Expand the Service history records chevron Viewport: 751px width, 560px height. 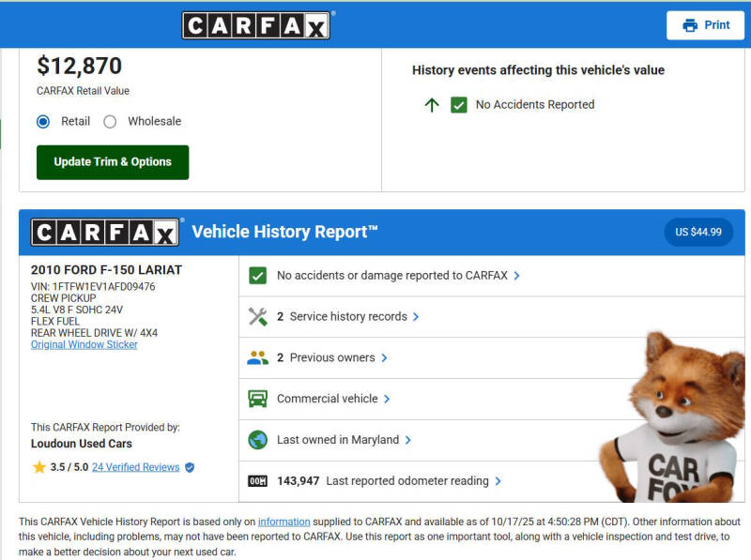pos(417,317)
